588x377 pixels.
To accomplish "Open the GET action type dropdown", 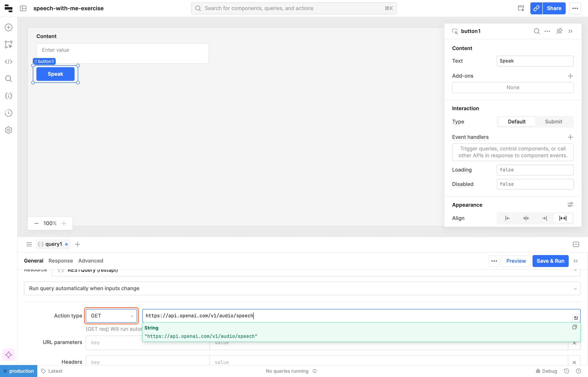I will [x=111, y=316].
